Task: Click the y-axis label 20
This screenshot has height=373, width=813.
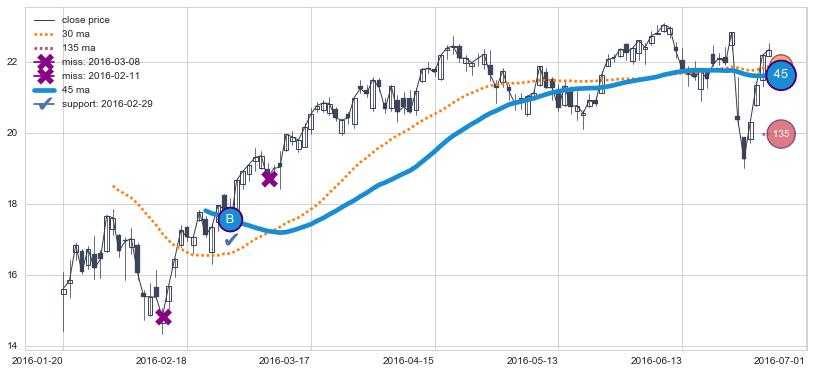Action: coord(15,133)
